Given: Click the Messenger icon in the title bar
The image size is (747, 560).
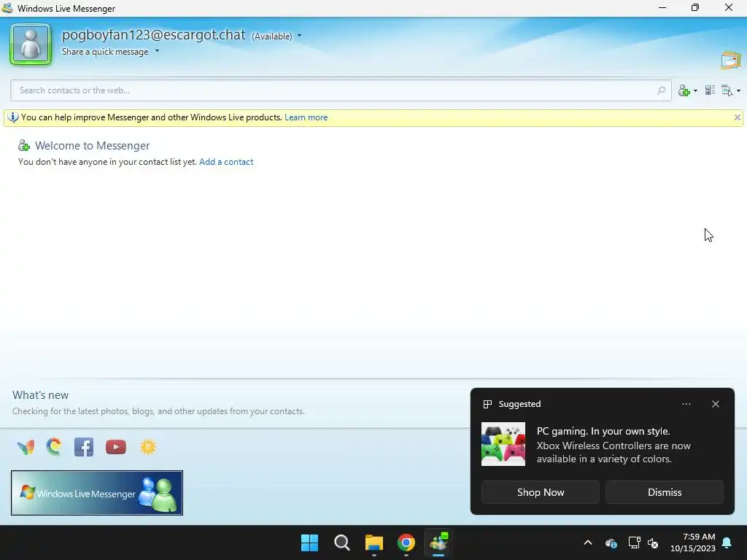Looking at the screenshot, I should click(7, 8).
